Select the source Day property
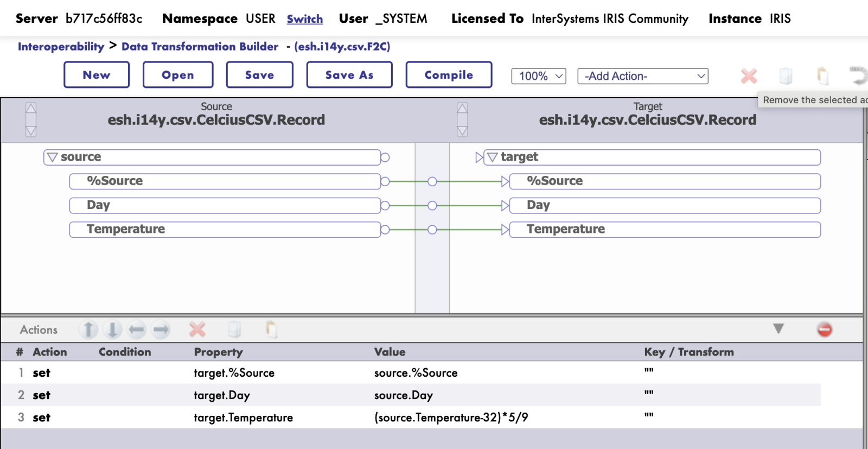868x449 pixels. (225, 205)
